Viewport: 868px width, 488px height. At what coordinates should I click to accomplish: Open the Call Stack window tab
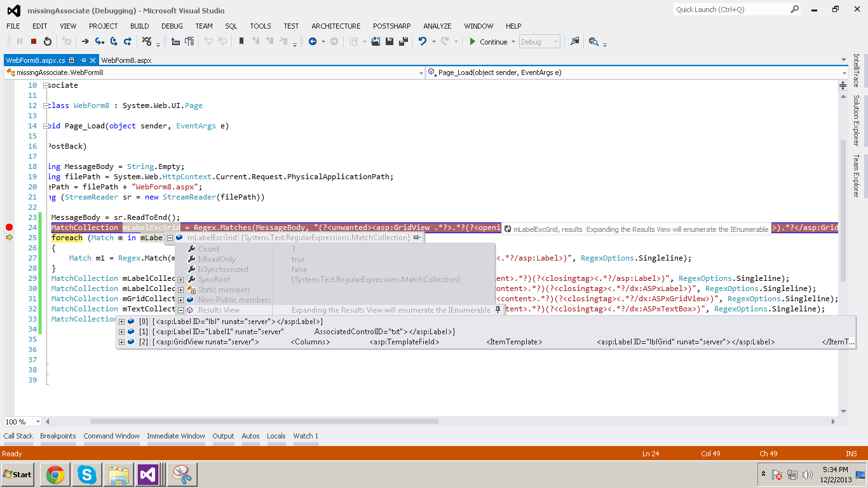click(18, 436)
